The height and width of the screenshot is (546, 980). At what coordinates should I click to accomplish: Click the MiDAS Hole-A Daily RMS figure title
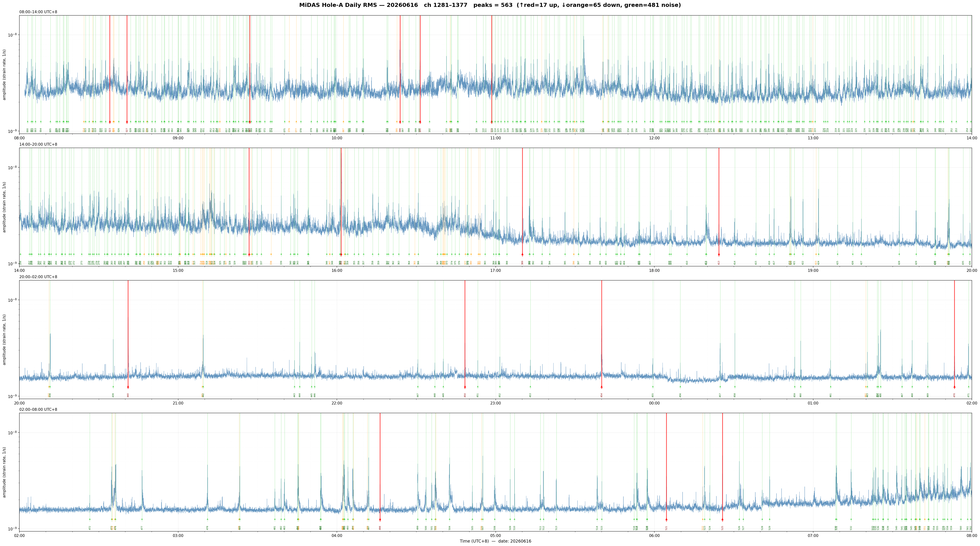tap(490, 5)
